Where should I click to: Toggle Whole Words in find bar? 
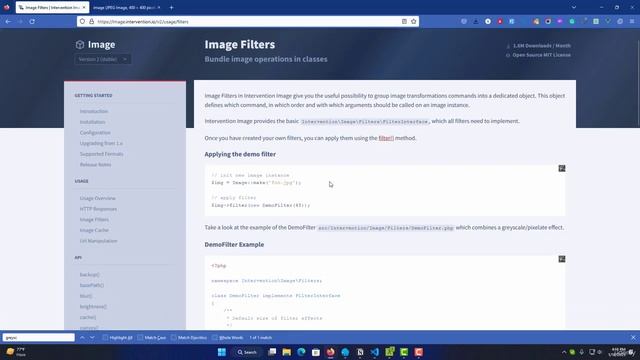pyautogui.click(x=228, y=338)
